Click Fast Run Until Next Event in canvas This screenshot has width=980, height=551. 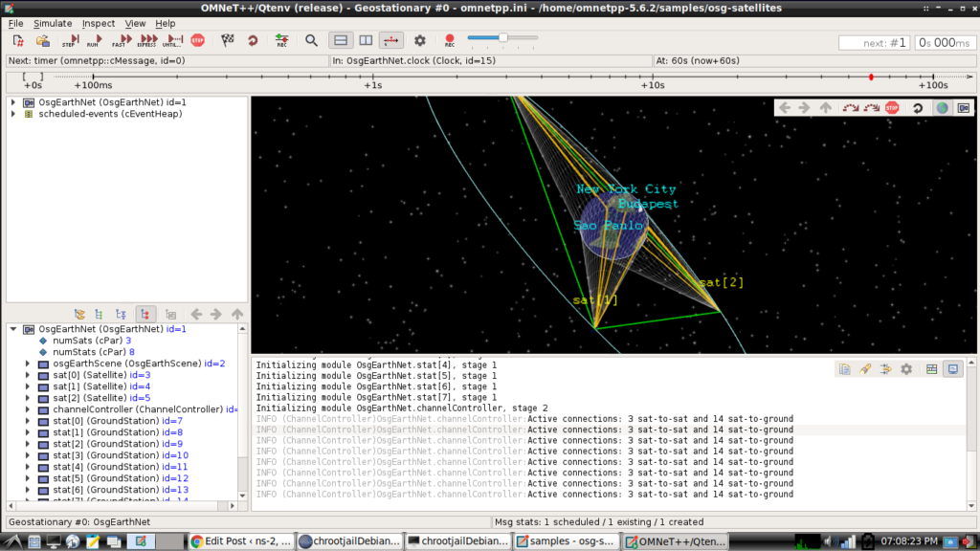point(871,107)
